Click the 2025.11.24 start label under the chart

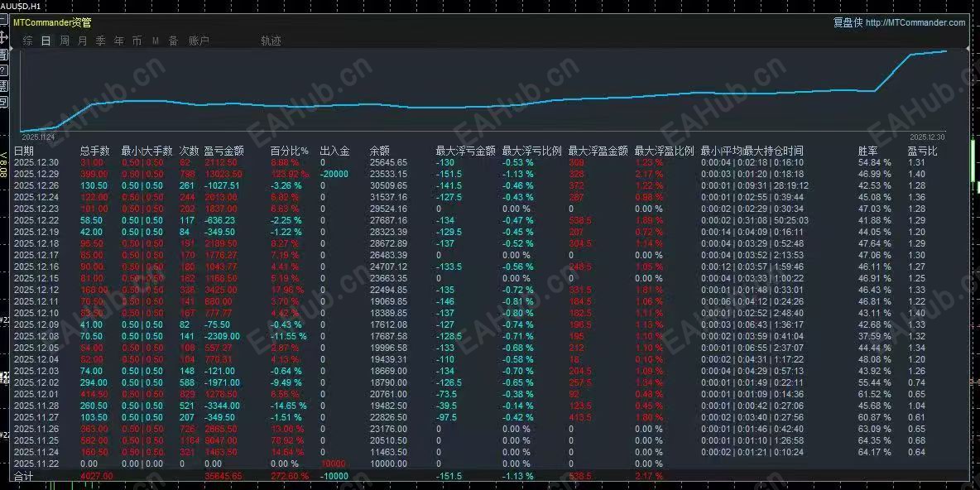(x=38, y=137)
